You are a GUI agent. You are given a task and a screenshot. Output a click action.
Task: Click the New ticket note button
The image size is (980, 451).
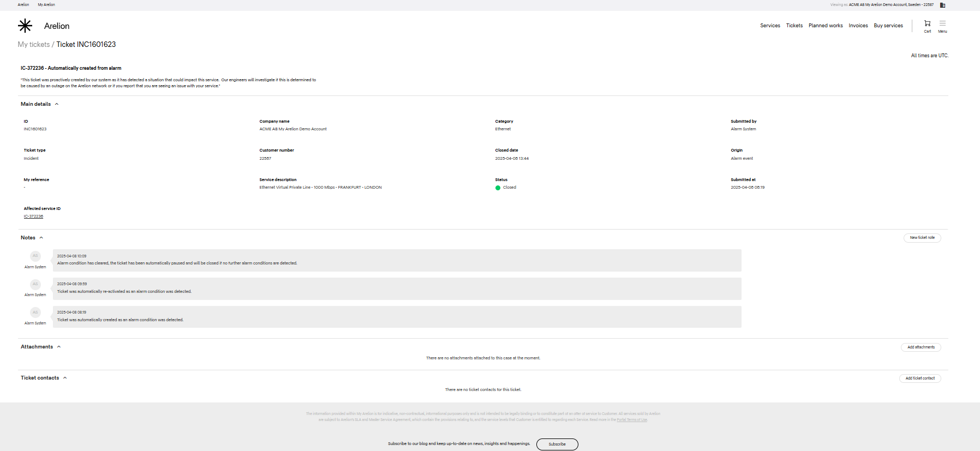pos(922,238)
